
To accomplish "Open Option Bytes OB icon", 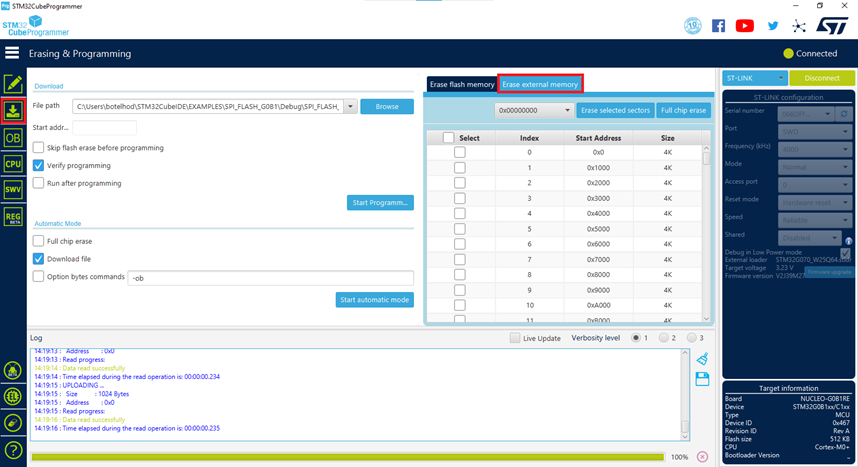I will 13,138.
